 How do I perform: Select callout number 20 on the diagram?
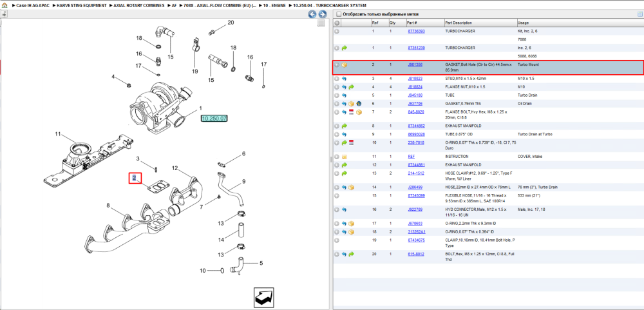231,22
